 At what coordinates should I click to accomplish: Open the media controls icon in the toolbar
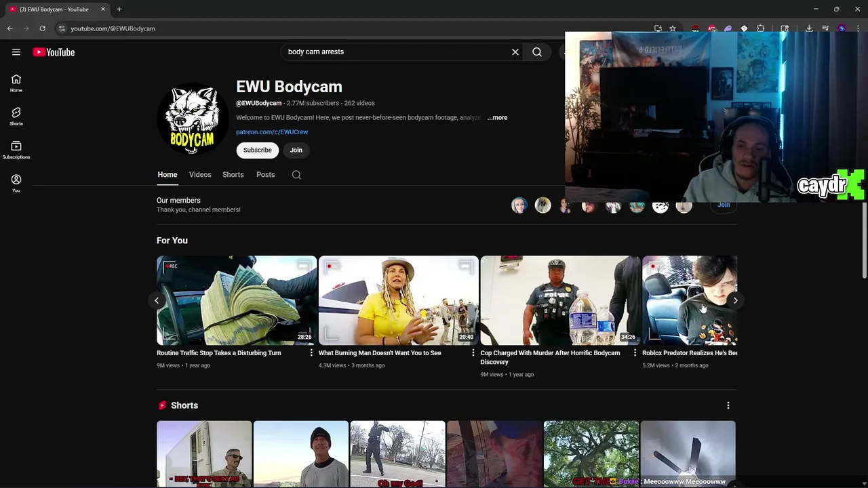[825, 28]
